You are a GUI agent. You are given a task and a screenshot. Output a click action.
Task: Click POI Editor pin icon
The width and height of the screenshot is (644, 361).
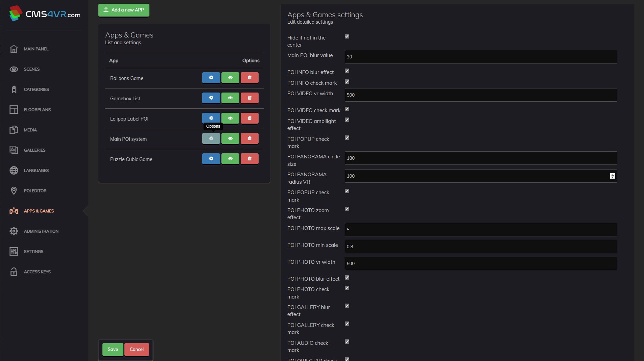coord(14,191)
